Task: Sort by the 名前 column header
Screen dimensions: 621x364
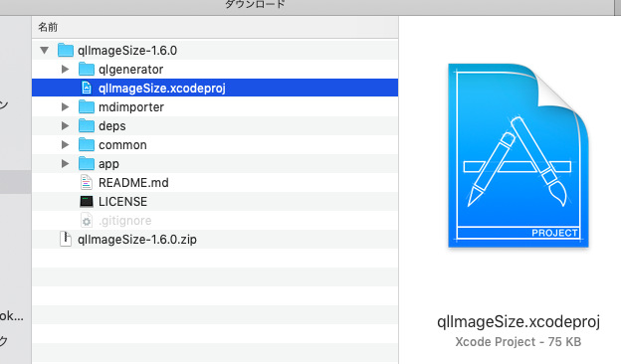Action: pos(215,27)
